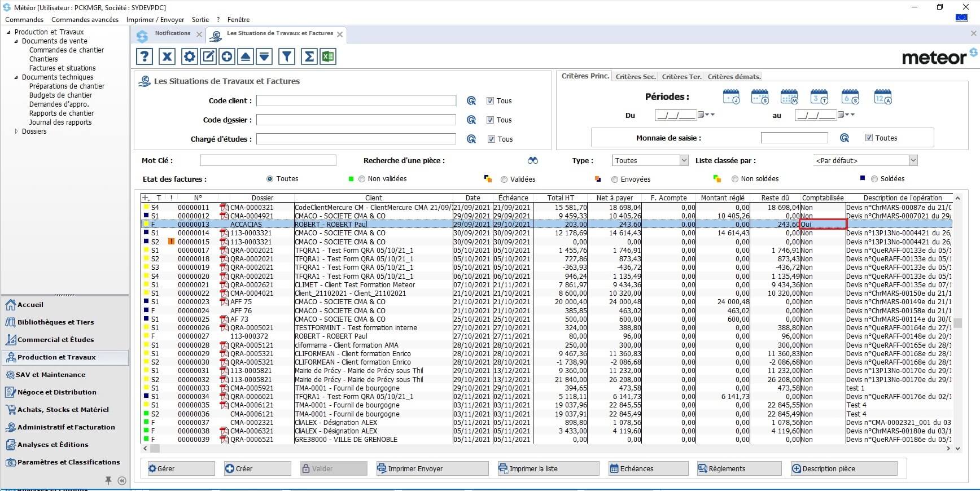This screenshot has height=491, width=980.
Task: Click the Imprimer la liste button
Action: 548,468
